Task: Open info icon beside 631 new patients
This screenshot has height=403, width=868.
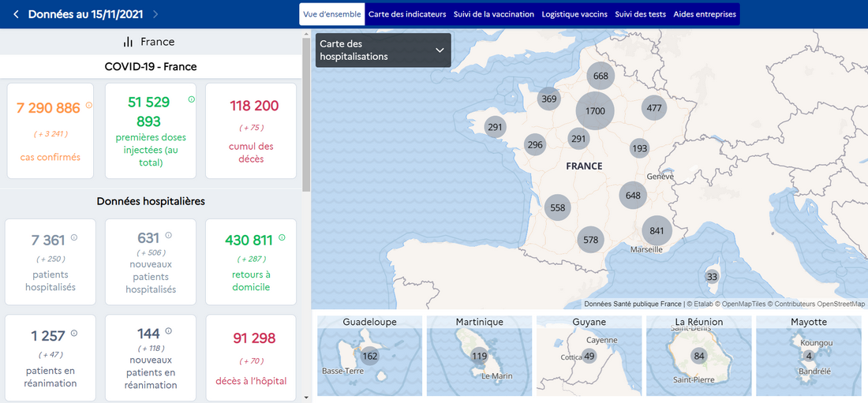Action: (168, 235)
